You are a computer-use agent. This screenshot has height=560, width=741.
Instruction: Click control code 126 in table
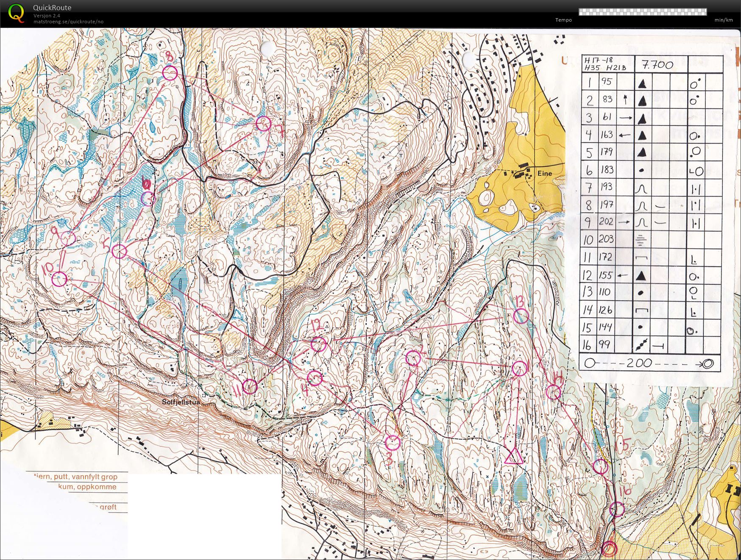tap(605, 310)
